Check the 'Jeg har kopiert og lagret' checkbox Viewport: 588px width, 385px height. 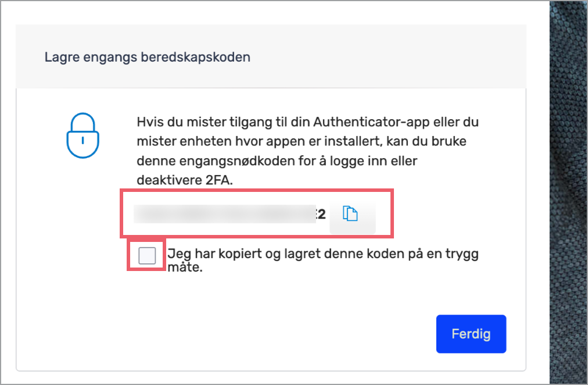pos(146,254)
